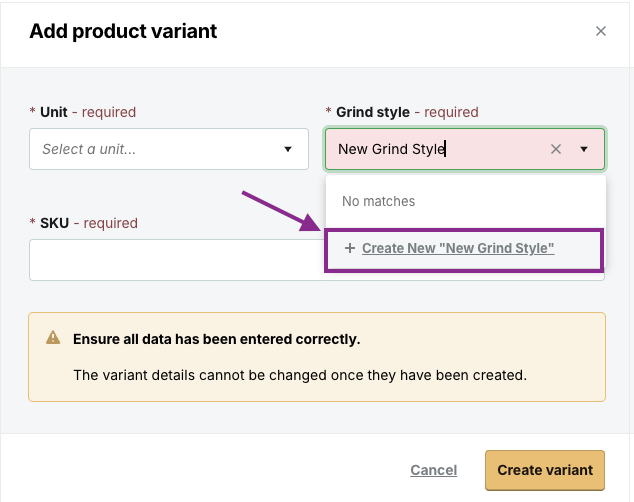Click the Grind style required label
The height and width of the screenshot is (502, 634).
click(402, 112)
